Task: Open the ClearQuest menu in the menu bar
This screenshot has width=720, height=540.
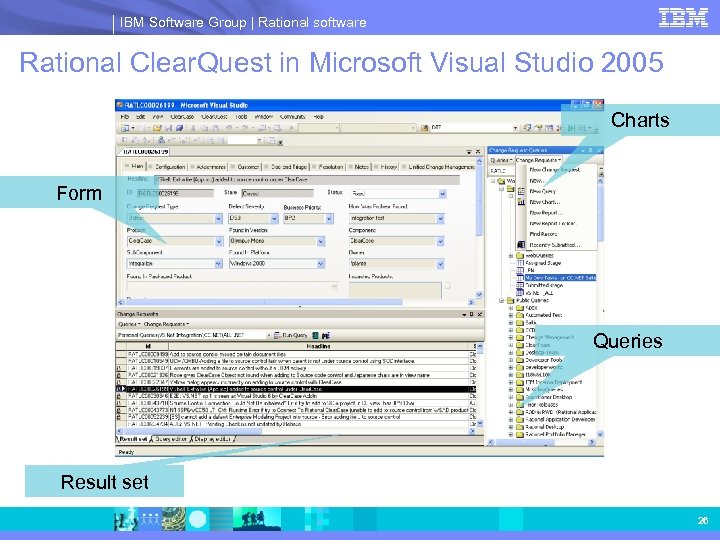Action: tap(214, 117)
